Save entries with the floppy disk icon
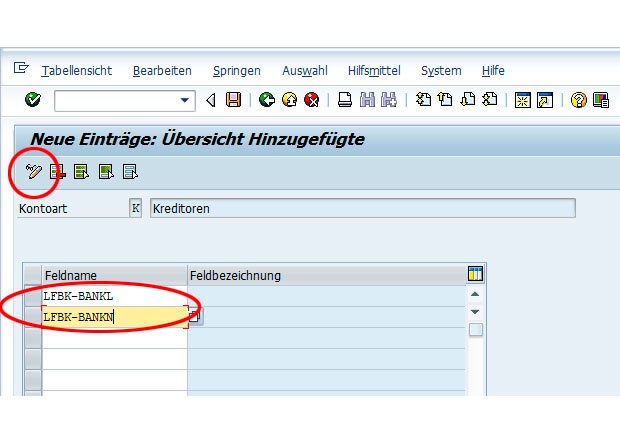This screenshot has width=620, height=443. [x=233, y=100]
